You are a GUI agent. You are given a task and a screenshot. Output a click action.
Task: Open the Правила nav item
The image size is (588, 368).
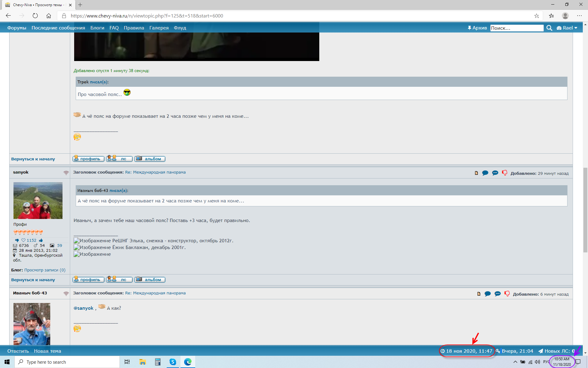tap(134, 28)
